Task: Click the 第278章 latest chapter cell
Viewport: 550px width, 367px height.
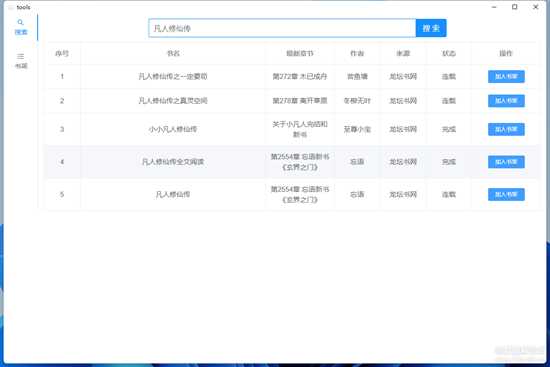Action: pyautogui.click(x=300, y=101)
